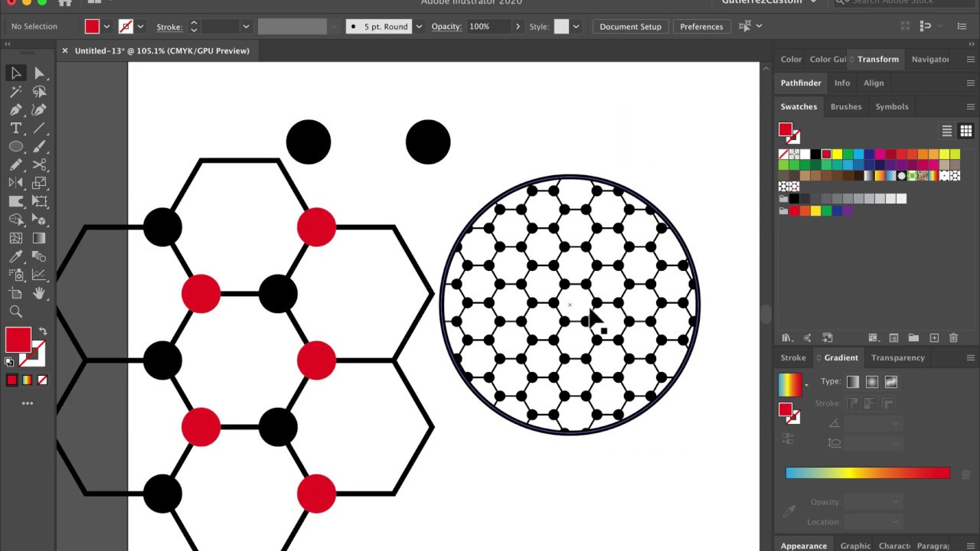This screenshot has height=551, width=980.
Task: Set toolbar fill mode to Gradient
Action: [27, 380]
